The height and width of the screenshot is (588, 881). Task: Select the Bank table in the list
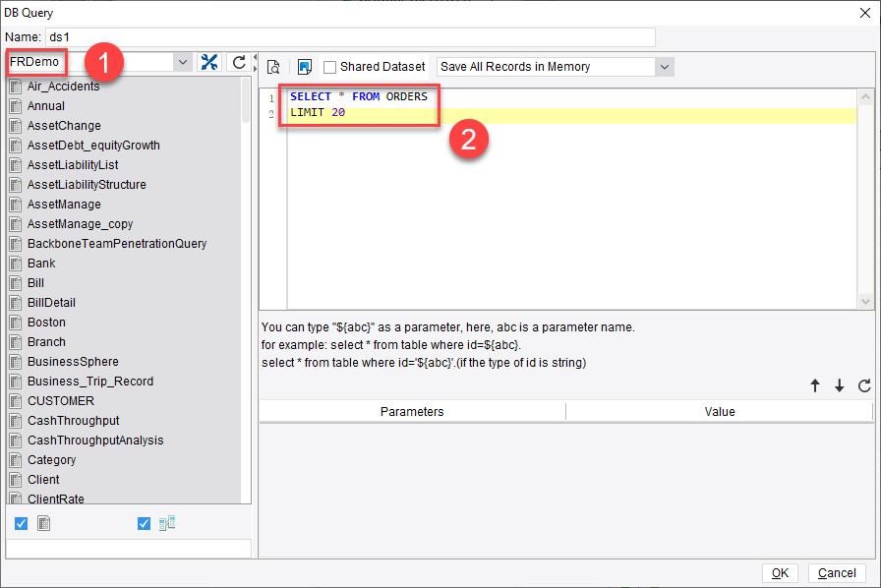click(43, 263)
